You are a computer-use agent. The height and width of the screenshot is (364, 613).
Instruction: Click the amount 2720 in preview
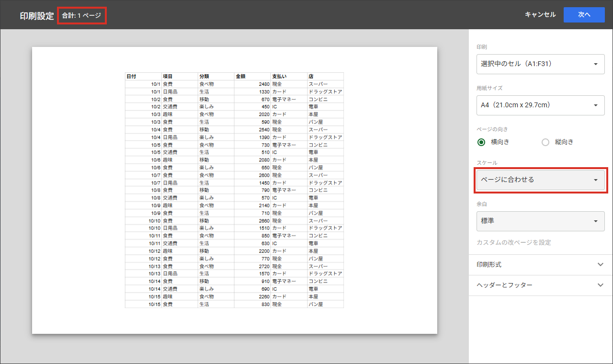coord(264,266)
